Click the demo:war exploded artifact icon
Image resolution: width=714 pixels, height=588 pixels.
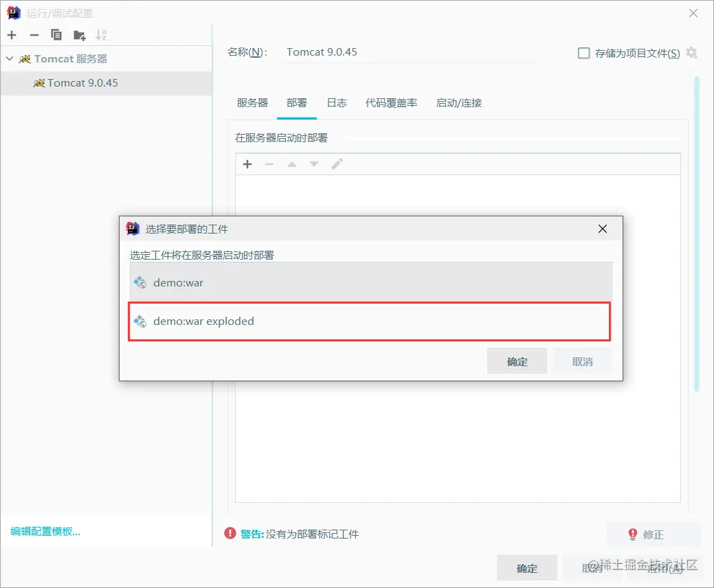pos(140,321)
